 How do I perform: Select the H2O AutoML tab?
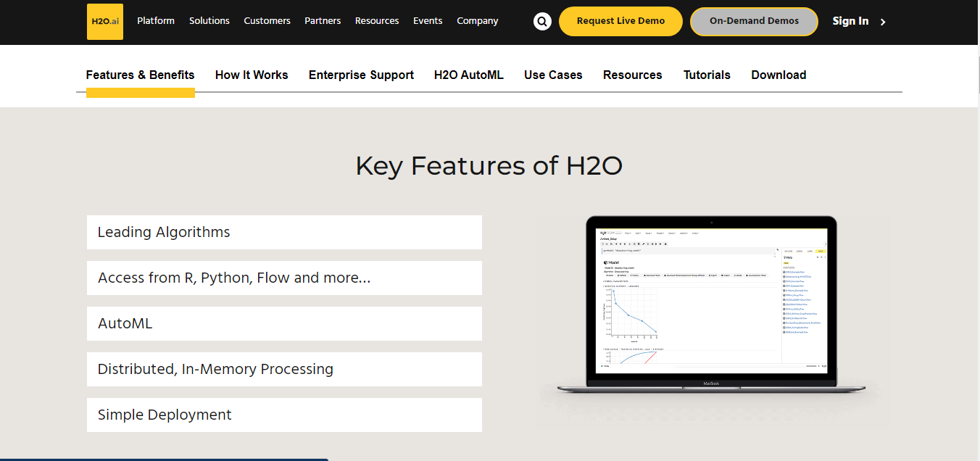tap(469, 75)
